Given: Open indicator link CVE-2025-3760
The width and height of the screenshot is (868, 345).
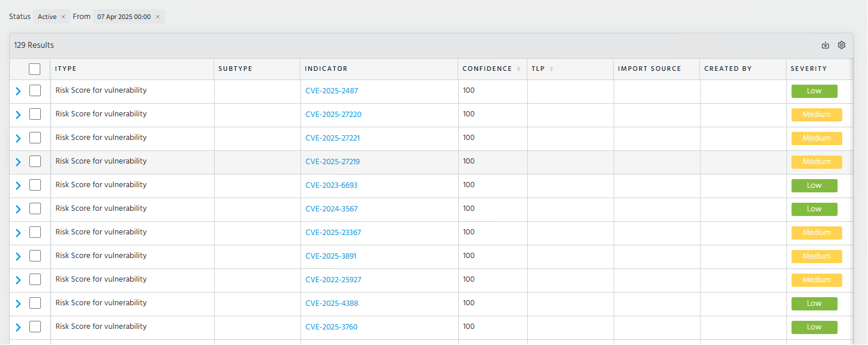Looking at the screenshot, I should 332,327.
